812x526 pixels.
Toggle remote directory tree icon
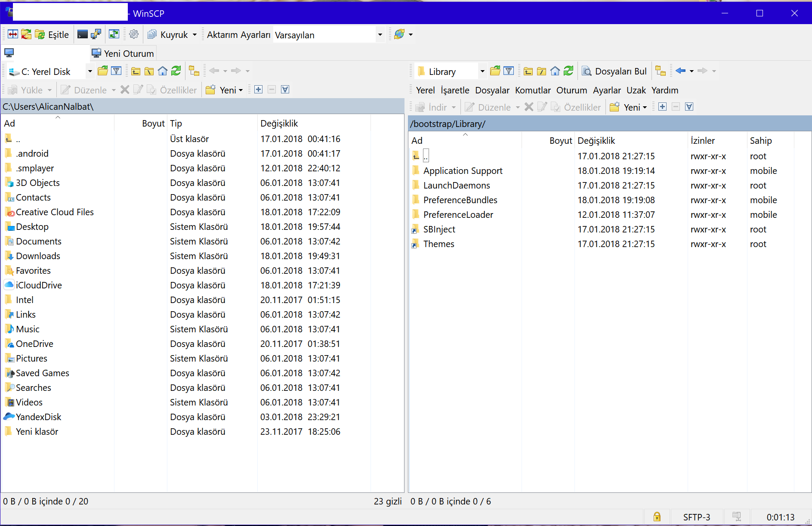[661, 71]
